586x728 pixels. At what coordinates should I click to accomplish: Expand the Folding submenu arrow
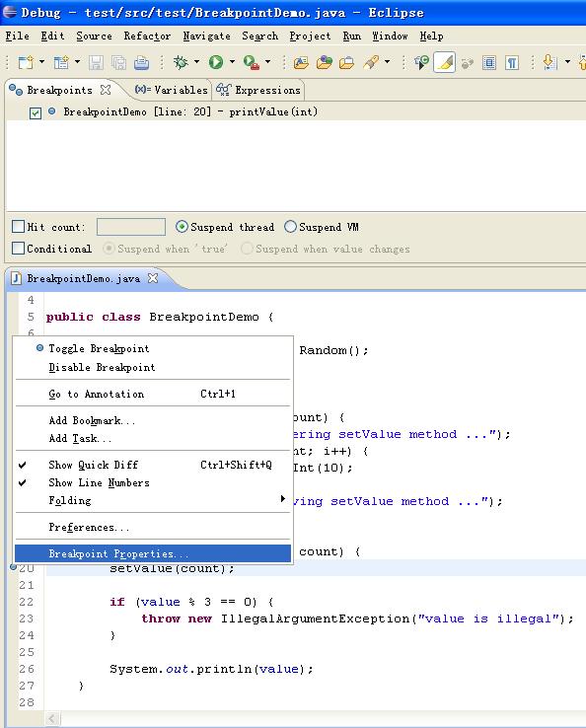[x=283, y=499]
